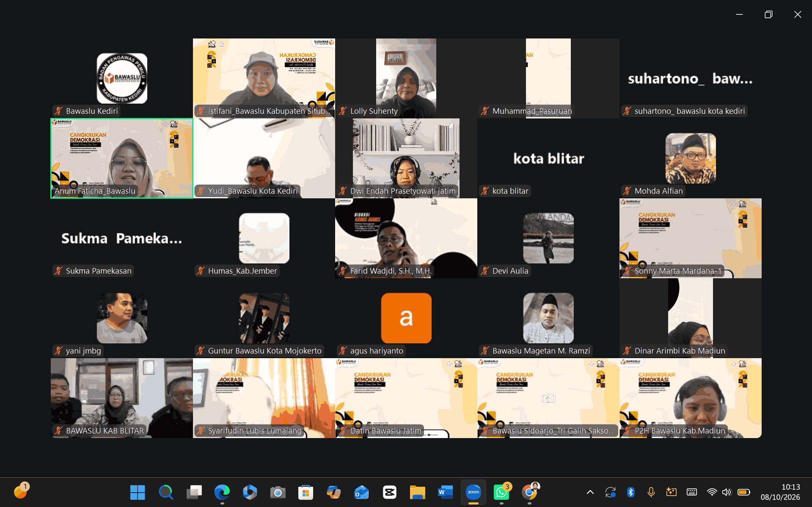Open the Wi-Fi network tray icon
Viewport: 812px width, 507px height.
pos(712,492)
